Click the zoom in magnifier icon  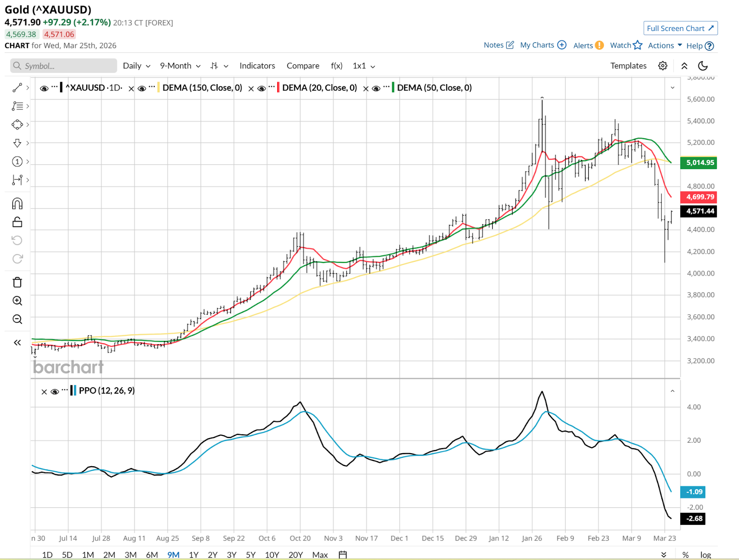pyautogui.click(x=17, y=301)
